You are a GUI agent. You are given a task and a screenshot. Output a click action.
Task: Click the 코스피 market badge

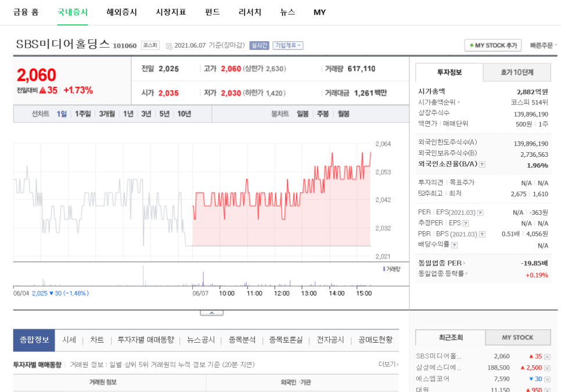click(x=150, y=45)
